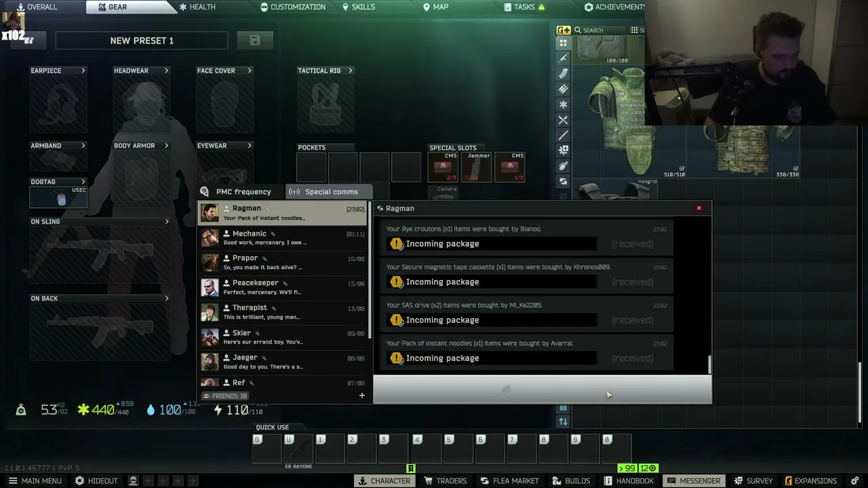Open the Tasks tab

pos(525,7)
